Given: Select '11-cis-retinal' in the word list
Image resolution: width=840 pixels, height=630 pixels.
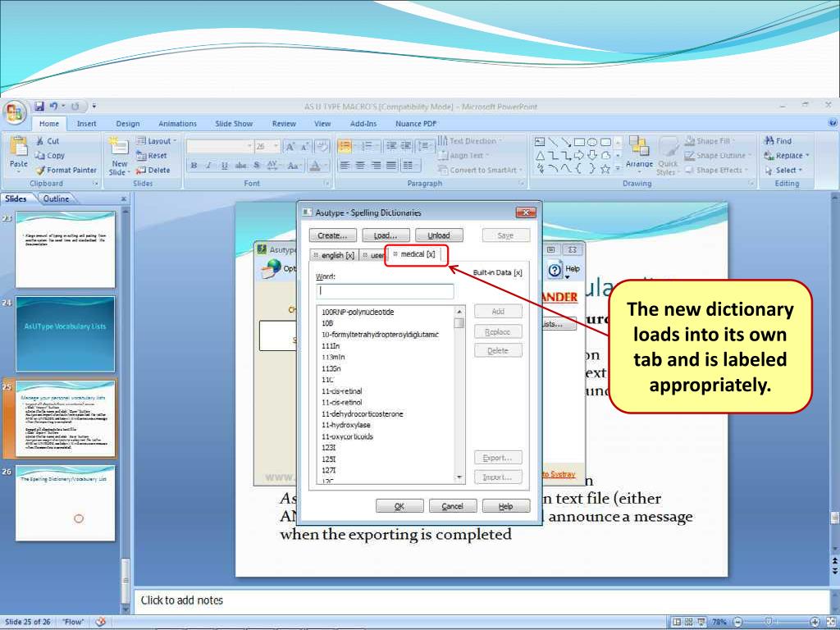Looking at the screenshot, I should (342, 391).
